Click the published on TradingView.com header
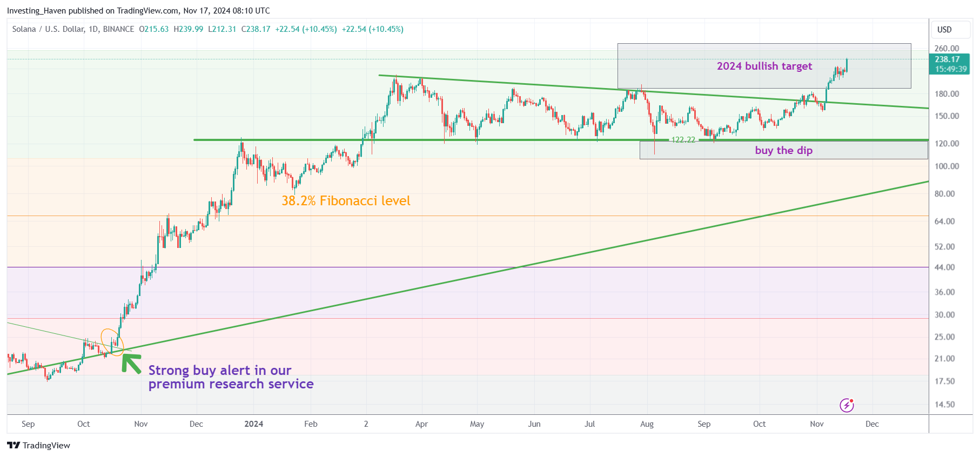 tap(138, 11)
